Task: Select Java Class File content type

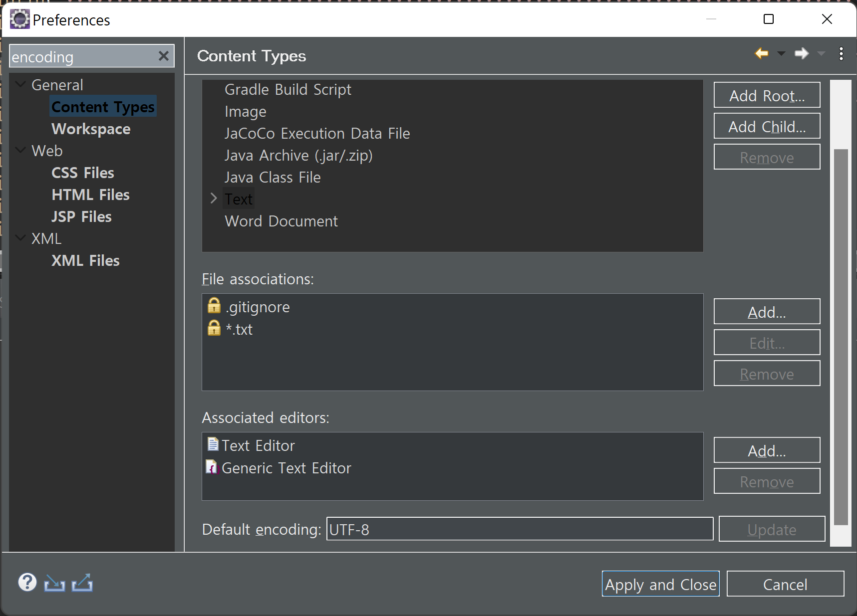Action: pyautogui.click(x=273, y=177)
